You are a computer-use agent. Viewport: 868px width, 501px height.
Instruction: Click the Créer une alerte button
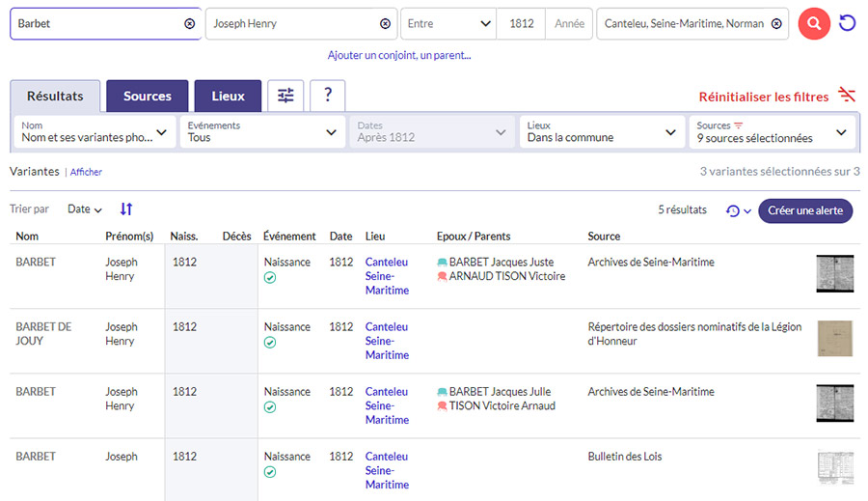(805, 210)
